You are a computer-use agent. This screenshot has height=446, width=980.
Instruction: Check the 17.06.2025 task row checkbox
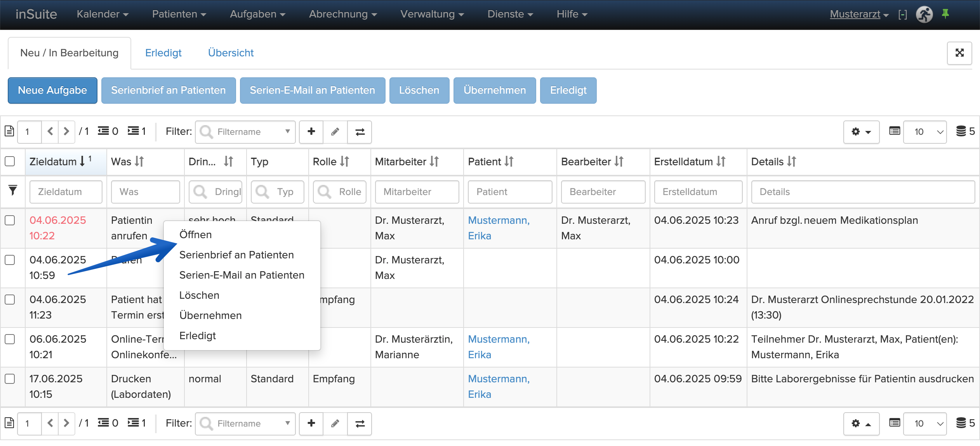[10, 379]
